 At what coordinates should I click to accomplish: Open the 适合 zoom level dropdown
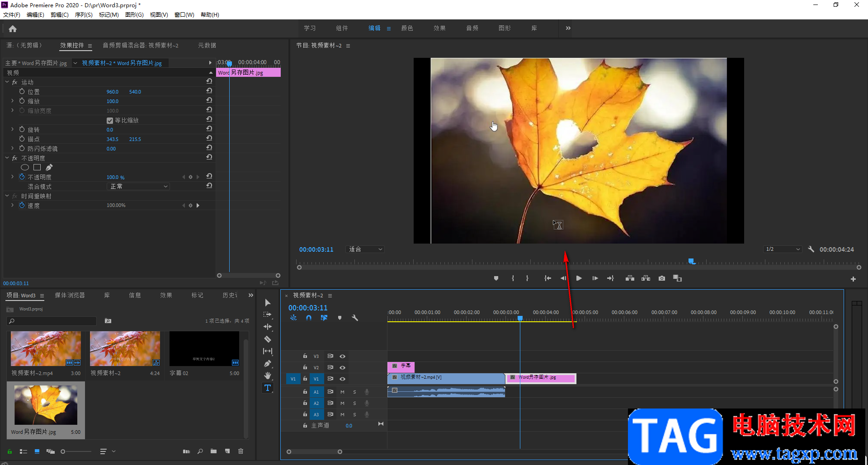pos(365,249)
